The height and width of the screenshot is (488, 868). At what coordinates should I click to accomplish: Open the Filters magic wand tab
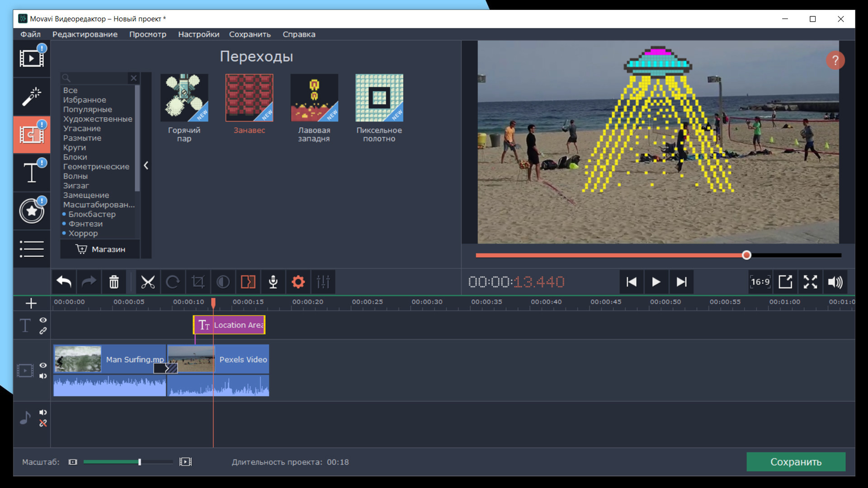pyautogui.click(x=31, y=96)
